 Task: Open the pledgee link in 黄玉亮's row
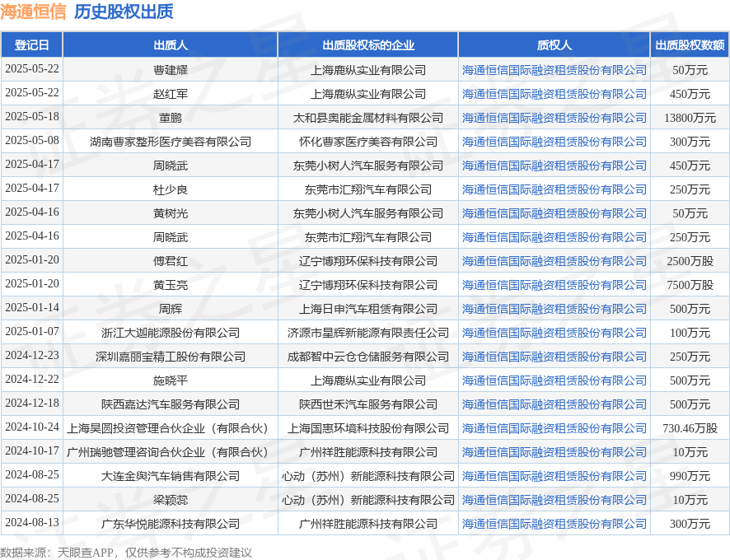[554, 285]
